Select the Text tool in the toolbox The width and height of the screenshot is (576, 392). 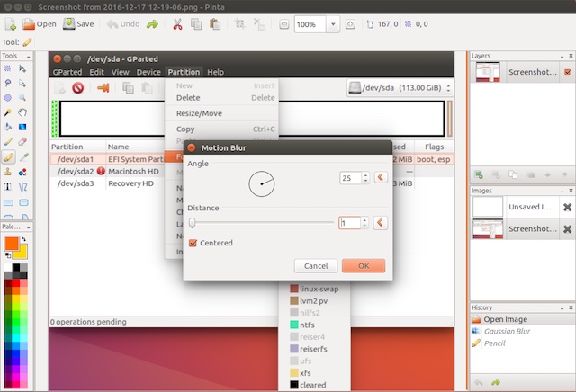tap(8, 187)
